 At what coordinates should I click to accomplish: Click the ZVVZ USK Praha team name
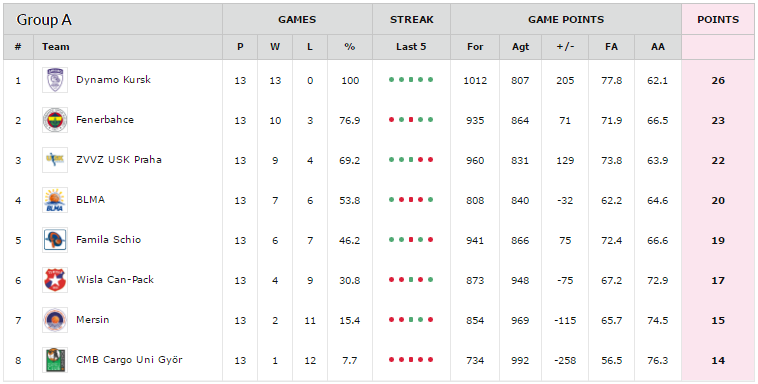(x=118, y=160)
